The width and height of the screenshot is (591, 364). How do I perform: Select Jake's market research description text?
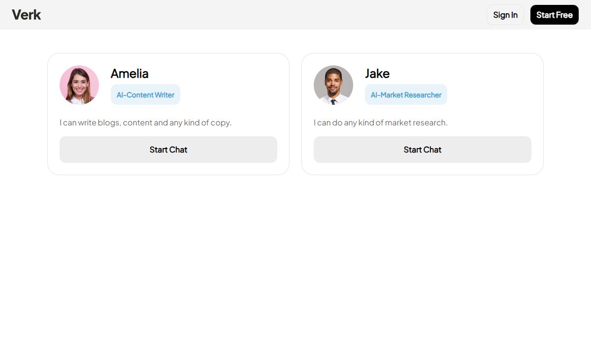[381, 122]
